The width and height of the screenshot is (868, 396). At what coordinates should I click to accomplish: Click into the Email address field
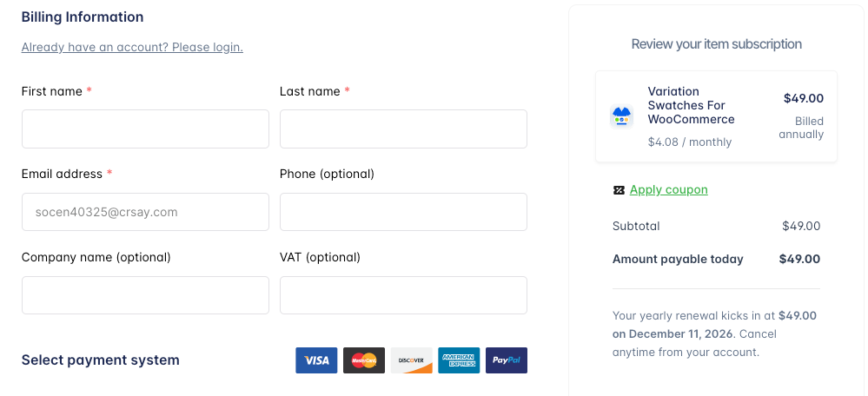click(x=145, y=212)
